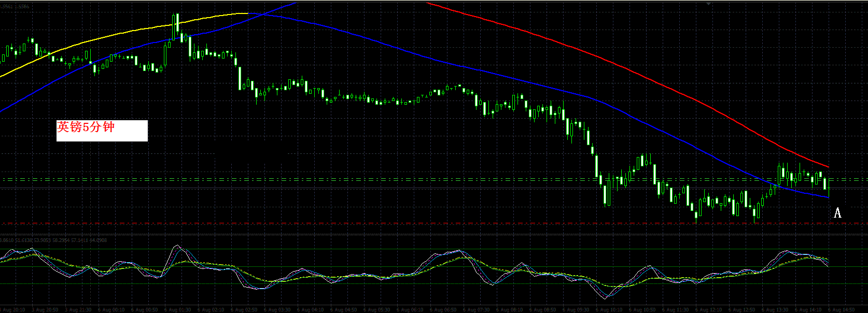Click the letter A annotation label
The width and height of the screenshot is (868, 313).
(837, 212)
